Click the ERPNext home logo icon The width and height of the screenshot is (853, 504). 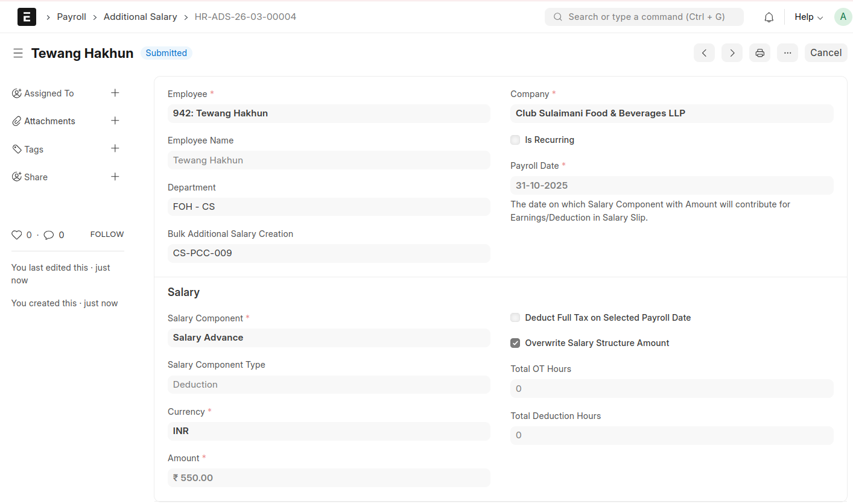[x=27, y=17]
